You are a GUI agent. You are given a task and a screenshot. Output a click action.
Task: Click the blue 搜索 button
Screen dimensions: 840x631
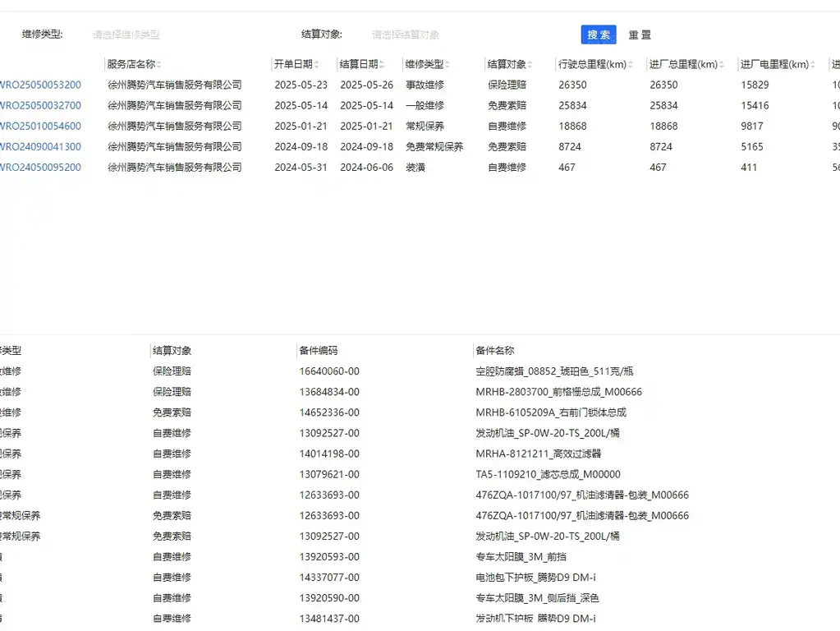pos(599,35)
